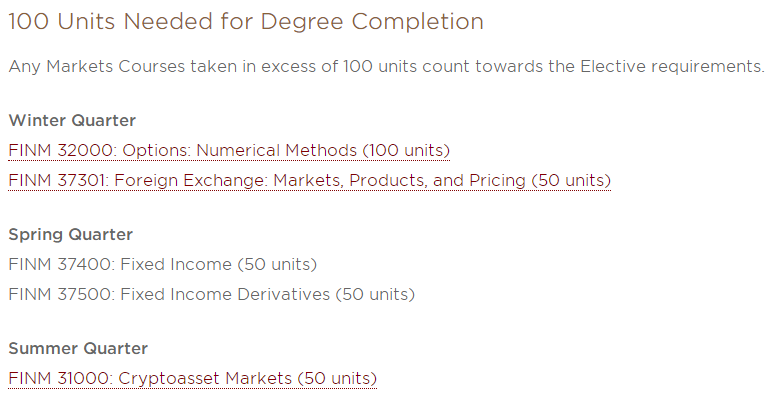
Task: Click the words 'Numerical Methods' in the first link
Action: point(277,150)
